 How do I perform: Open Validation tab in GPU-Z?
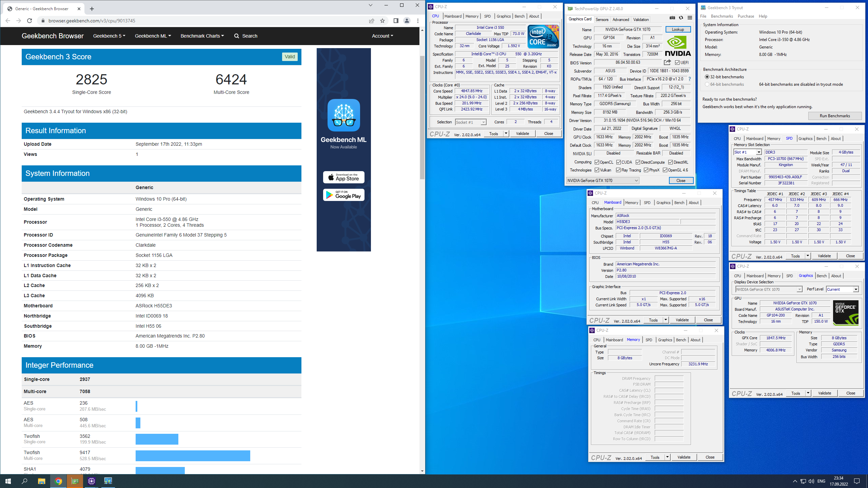(641, 20)
